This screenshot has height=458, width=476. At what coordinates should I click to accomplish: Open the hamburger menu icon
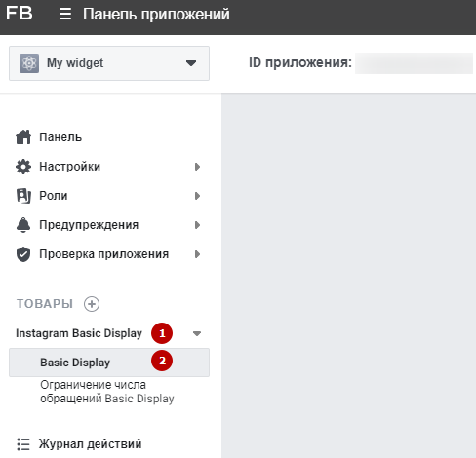[65, 14]
